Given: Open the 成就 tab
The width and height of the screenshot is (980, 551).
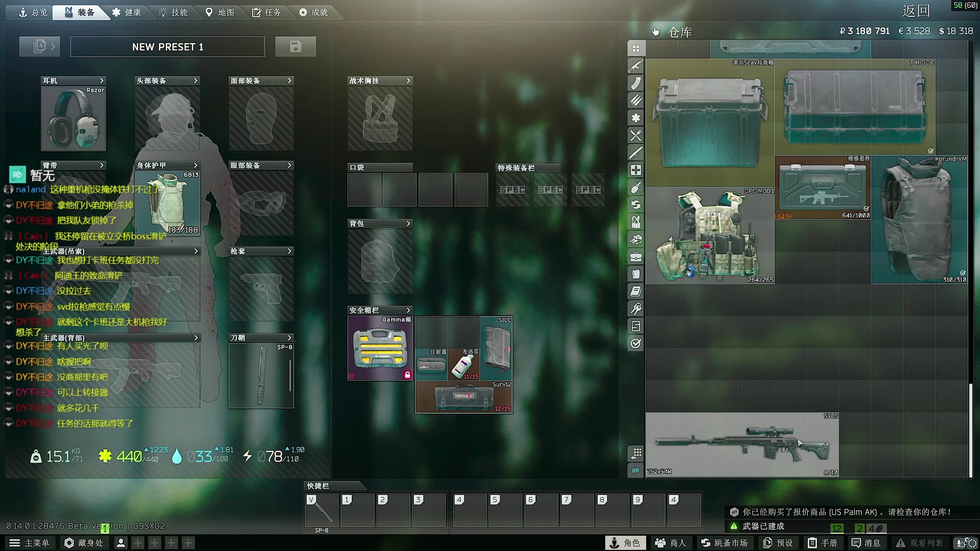Looking at the screenshot, I should 314,13.
